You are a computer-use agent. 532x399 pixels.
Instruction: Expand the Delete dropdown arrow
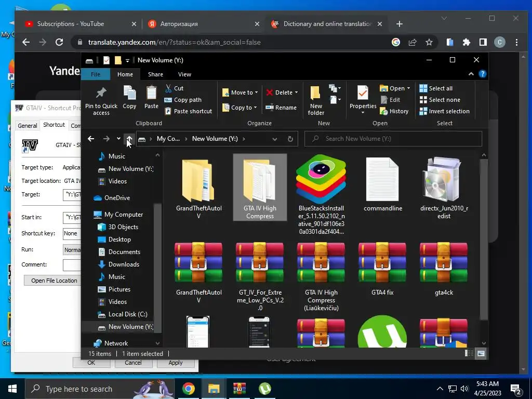tap(296, 92)
